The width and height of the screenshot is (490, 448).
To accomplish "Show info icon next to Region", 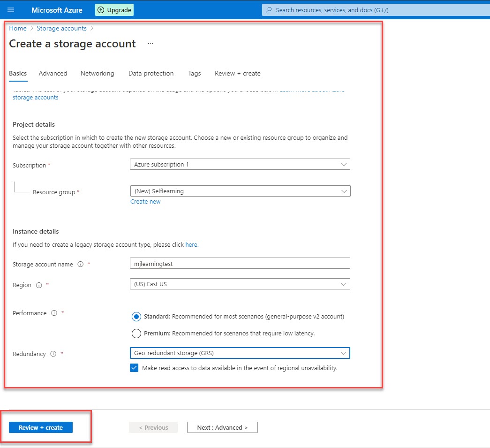I will (39, 285).
